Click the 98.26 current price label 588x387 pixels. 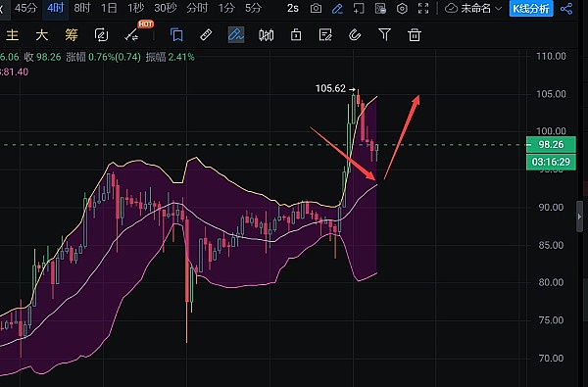[551, 144]
